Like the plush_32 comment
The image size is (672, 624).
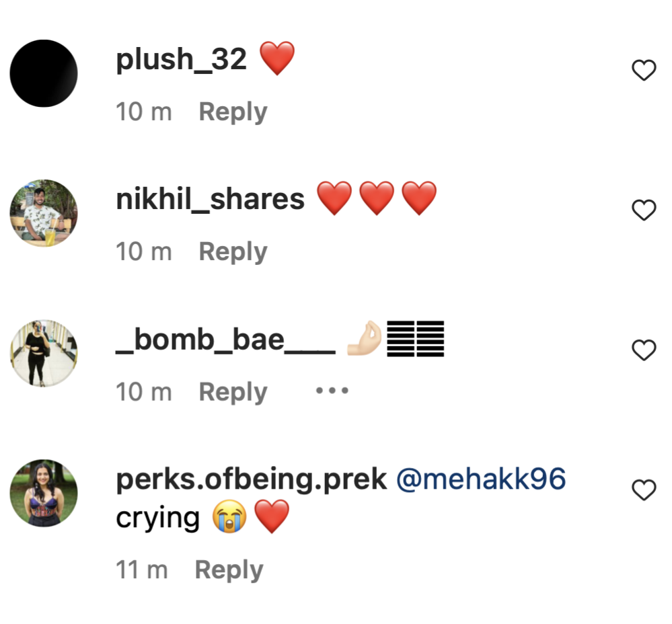pyautogui.click(x=644, y=70)
